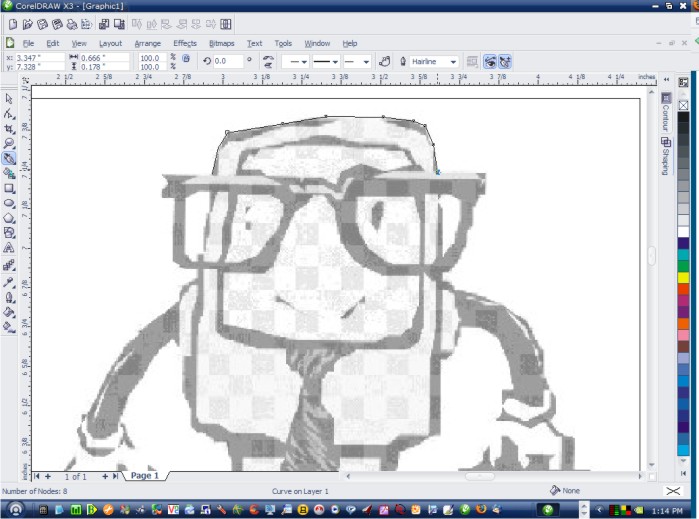Open the Layout menu
The width and height of the screenshot is (699, 519).
110,43
